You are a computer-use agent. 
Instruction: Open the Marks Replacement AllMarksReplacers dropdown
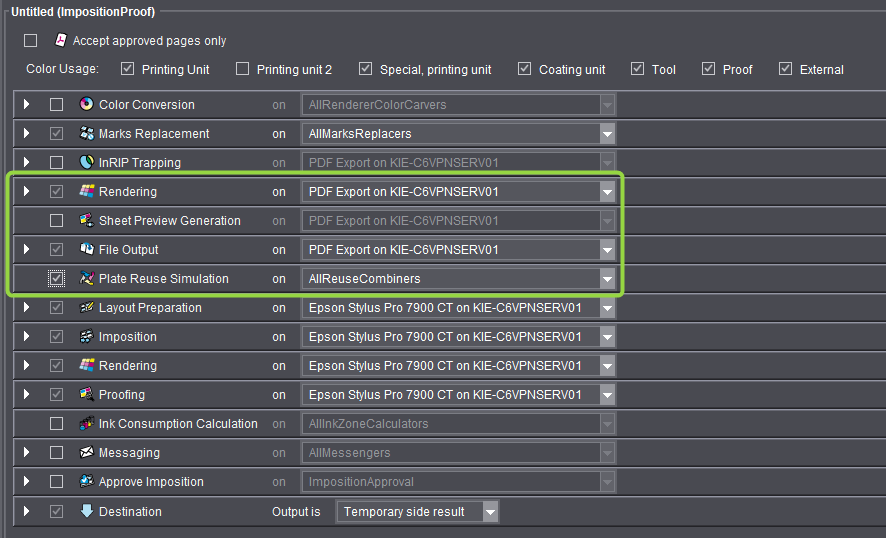pyautogui.click(x=606, y=134)
